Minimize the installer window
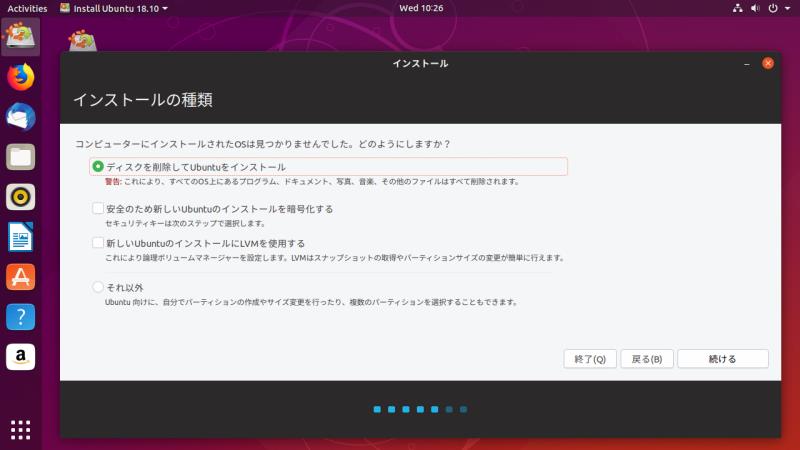 [747, 64]
